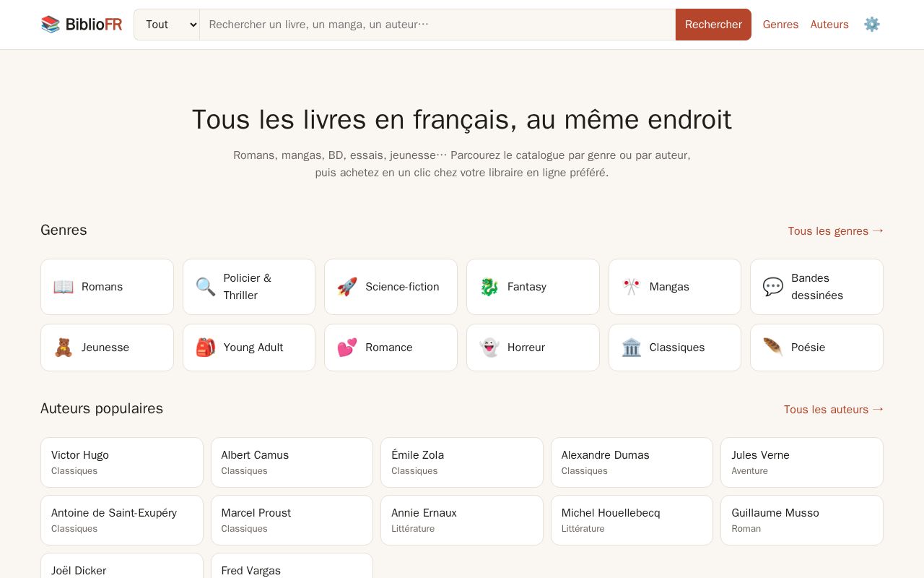The width and height of the screenshot is (924, 578).
Task: Click the Bandes dessinées speech bubble icon
Action: pos(773,287)
